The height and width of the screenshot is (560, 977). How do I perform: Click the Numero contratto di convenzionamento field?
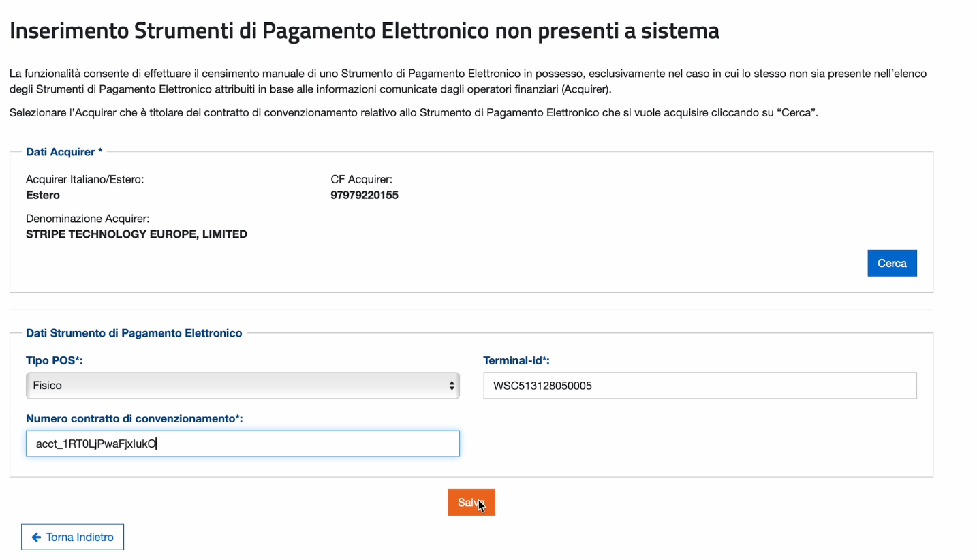pyautogui.click(x=242, y=444)
